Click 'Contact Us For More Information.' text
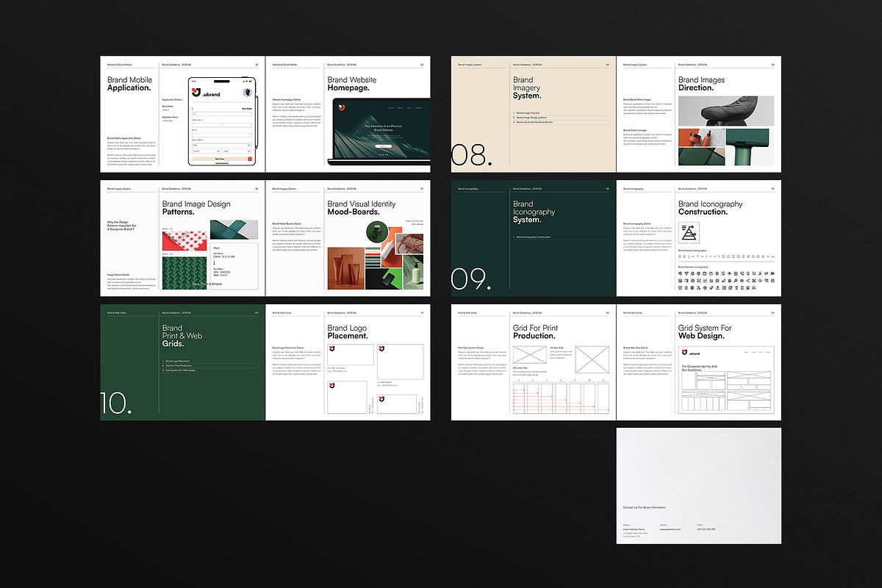 [645, 507]
